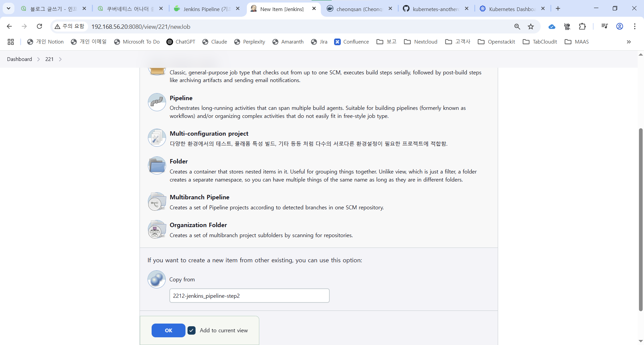The width and height of the screenshot is (644, 345).
Task: Expand the 221 breadcrumb chevron
Action: coord(60,59)
